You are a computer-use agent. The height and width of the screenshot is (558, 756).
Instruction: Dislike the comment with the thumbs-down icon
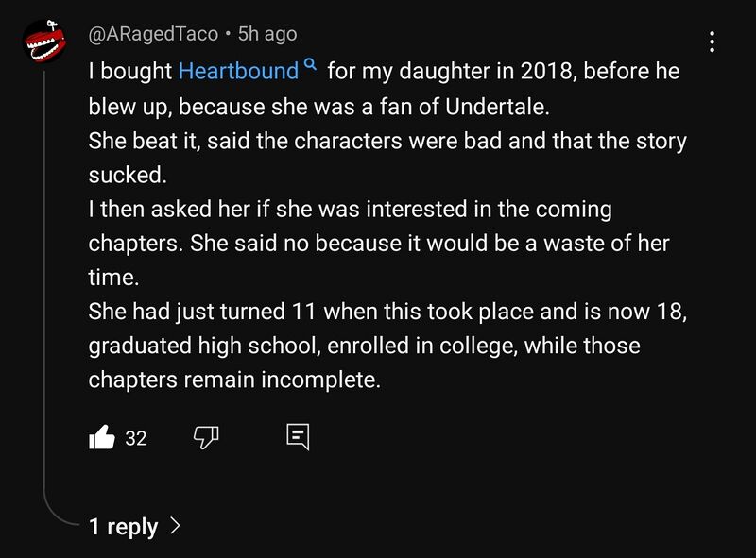pyautogui.click(x=206, y=437)
